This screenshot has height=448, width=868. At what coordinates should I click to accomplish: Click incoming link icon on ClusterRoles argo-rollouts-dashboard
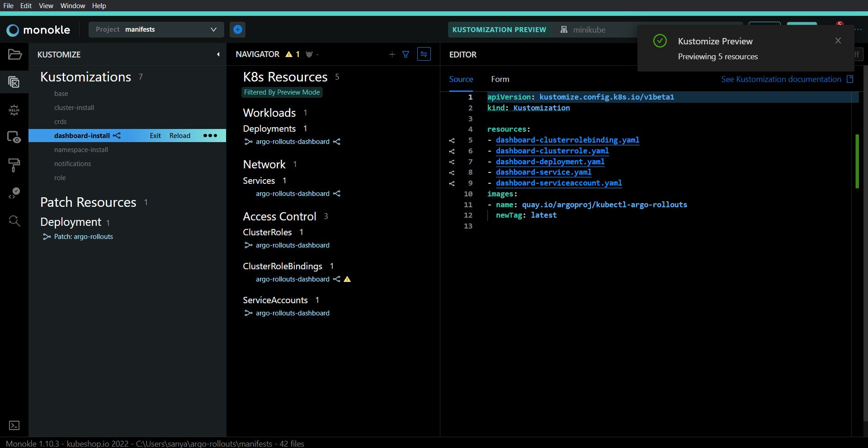(248, 245)
